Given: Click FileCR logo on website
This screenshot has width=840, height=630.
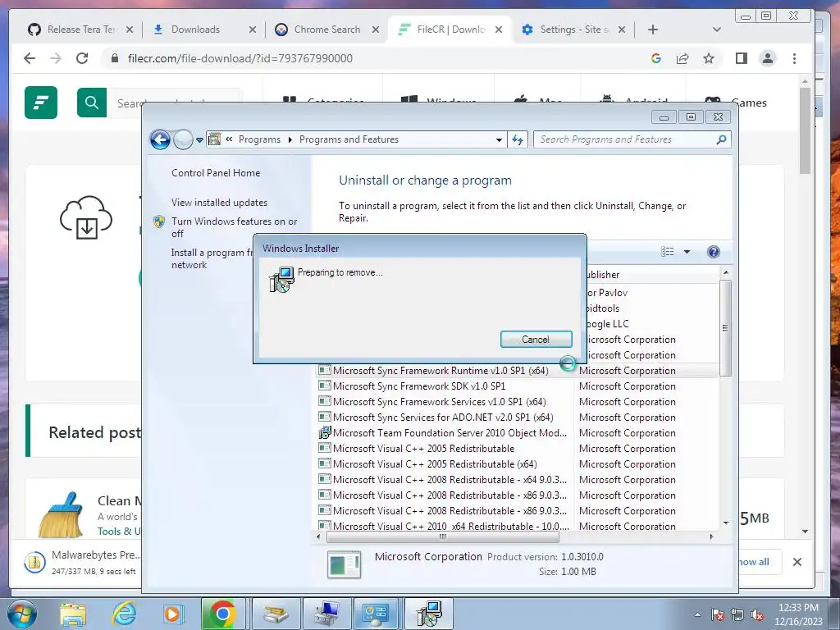Looking at the screenshot, I should coord(41,103).
